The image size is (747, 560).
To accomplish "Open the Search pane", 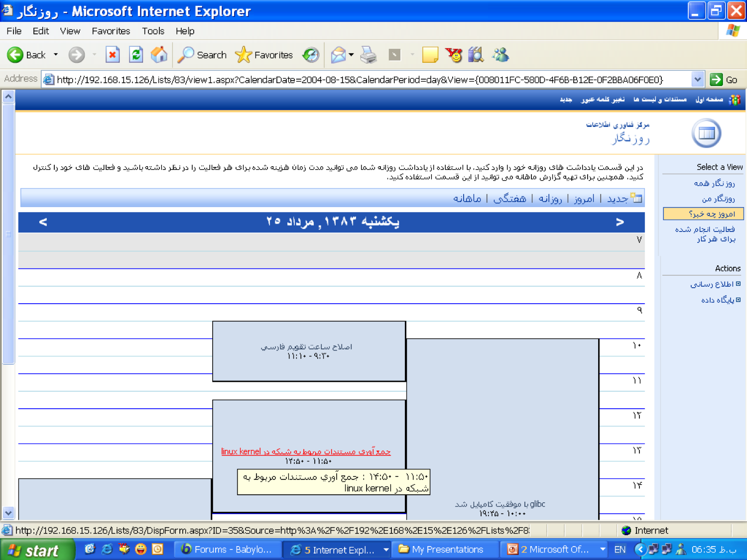I will coord(202,55).
